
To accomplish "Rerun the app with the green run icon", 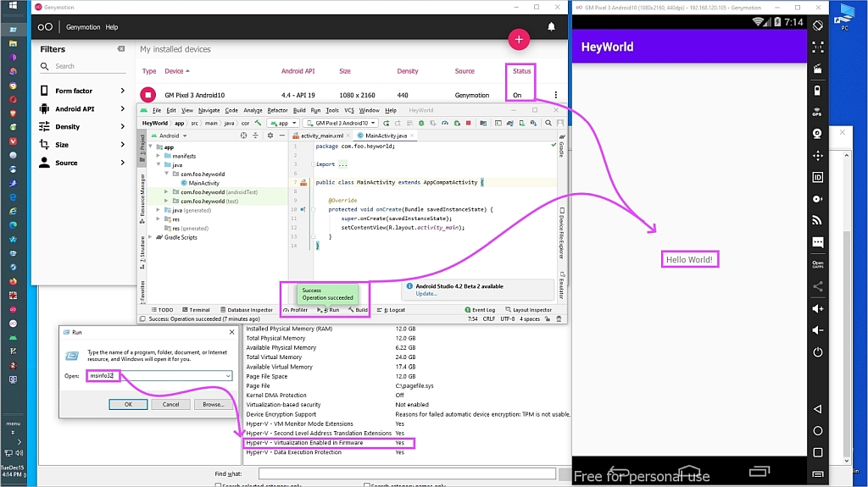I will (387, 123).
